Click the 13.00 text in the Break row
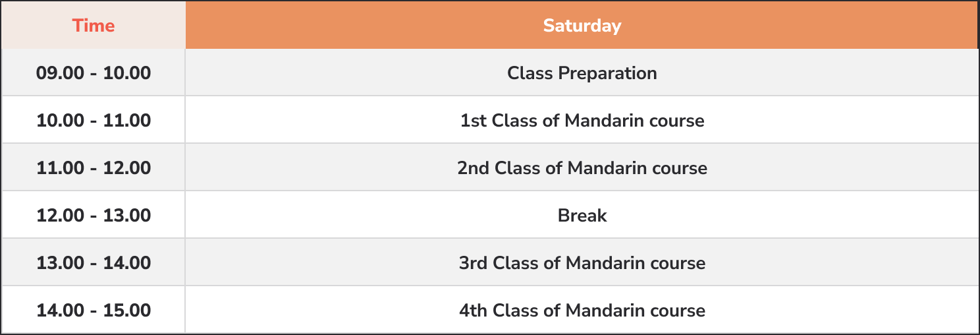980x335 pixels. [127, 216]
